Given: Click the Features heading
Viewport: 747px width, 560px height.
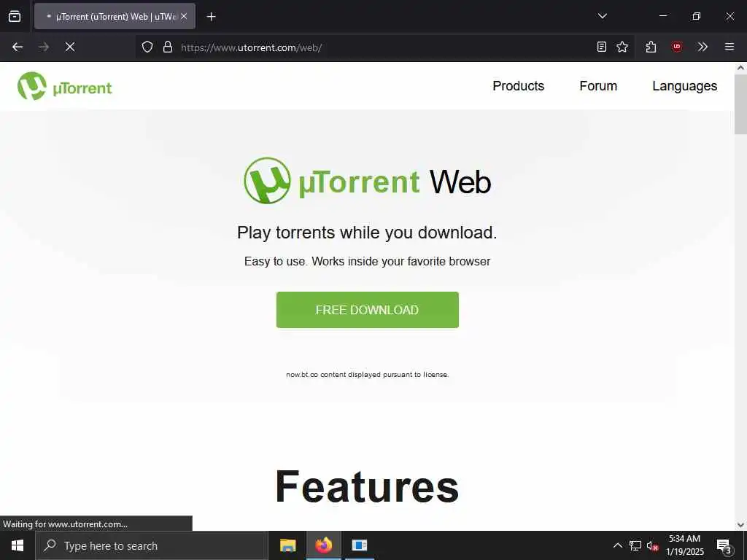Looking at the screenshot, I should pos(368,486).
